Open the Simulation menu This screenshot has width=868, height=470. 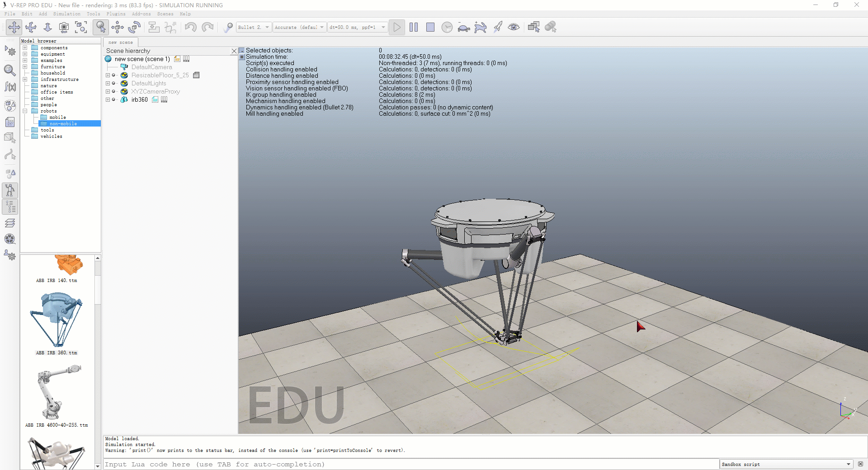coord(66,14)
